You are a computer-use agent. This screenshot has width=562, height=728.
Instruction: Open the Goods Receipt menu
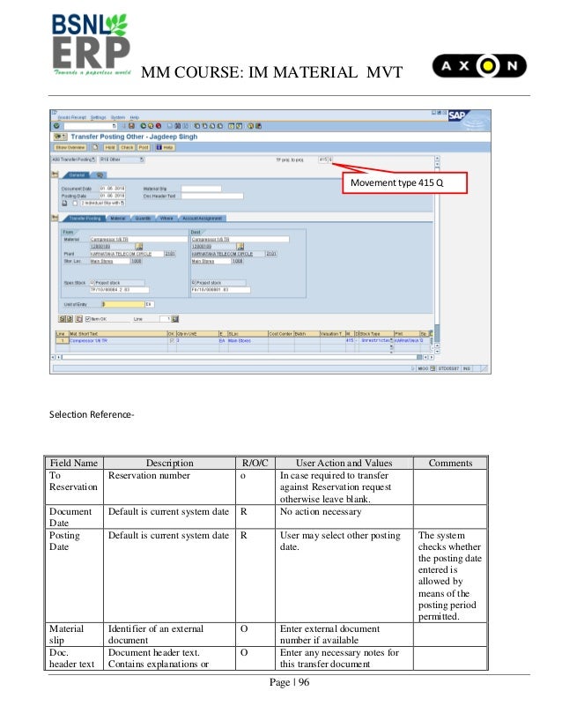coord(72,117)
